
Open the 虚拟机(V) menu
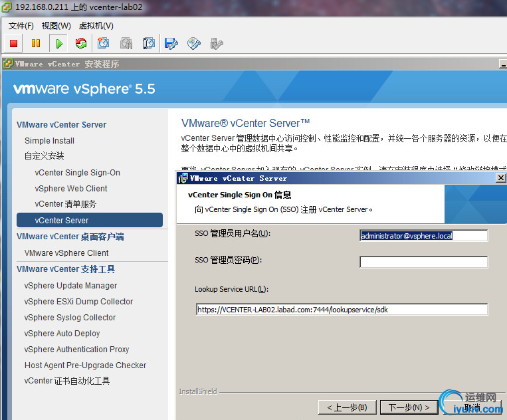pyautogui.click(x=96, y=25)
